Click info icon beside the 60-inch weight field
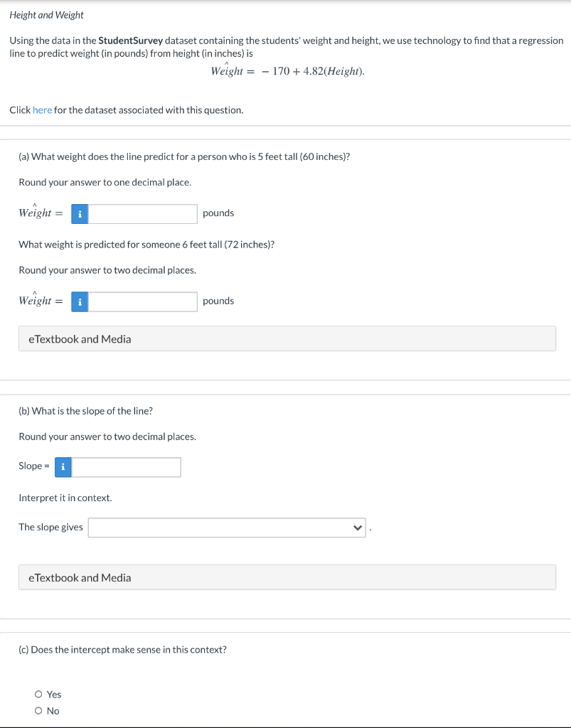The width and height of the screenshot is (571, 728). pyautogui.click(x=80, y=213)
